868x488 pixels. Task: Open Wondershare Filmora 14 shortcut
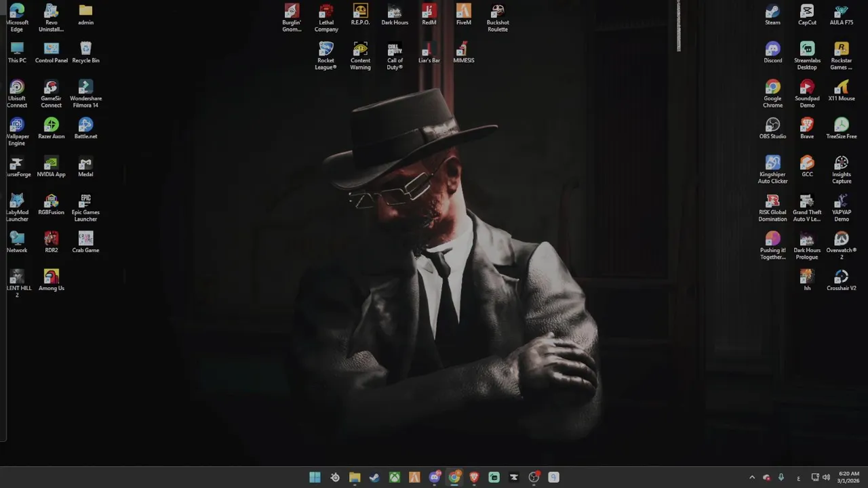coord(85,94)
